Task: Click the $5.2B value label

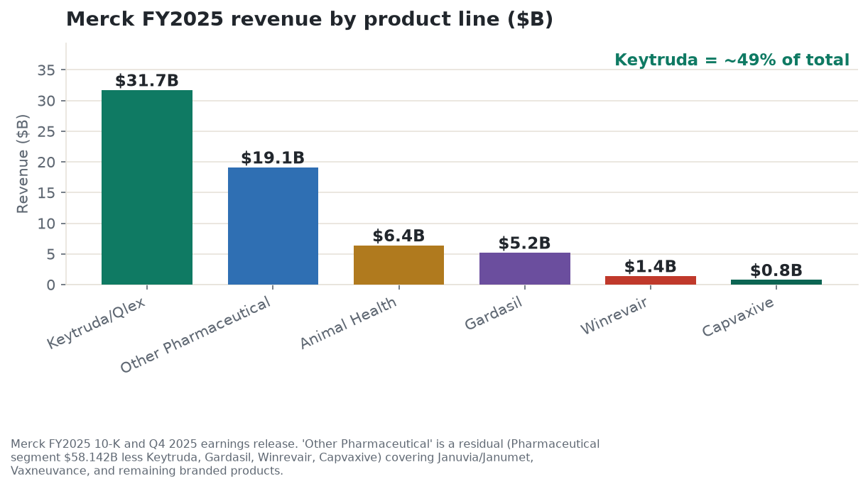Action: point(525,243)
